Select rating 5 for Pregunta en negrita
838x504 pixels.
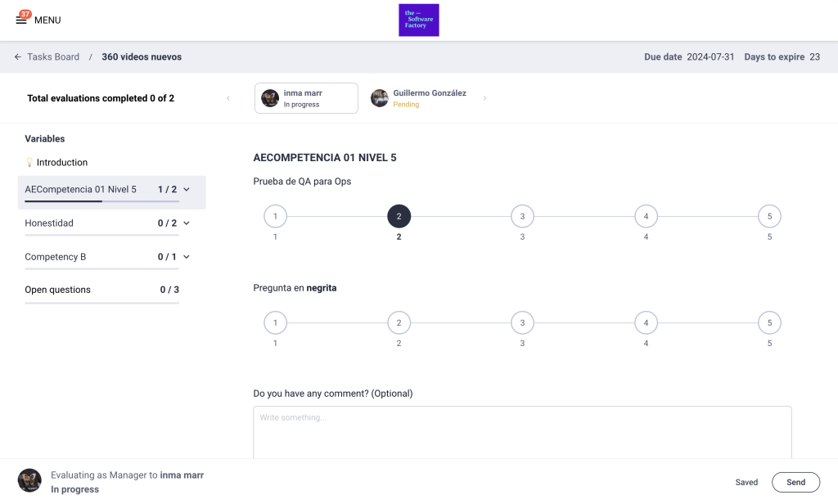click(x=769, y=323)
